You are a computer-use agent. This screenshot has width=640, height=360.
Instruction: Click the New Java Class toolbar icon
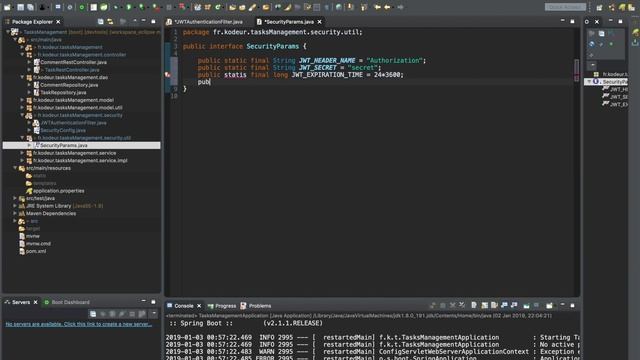point(218,7)
